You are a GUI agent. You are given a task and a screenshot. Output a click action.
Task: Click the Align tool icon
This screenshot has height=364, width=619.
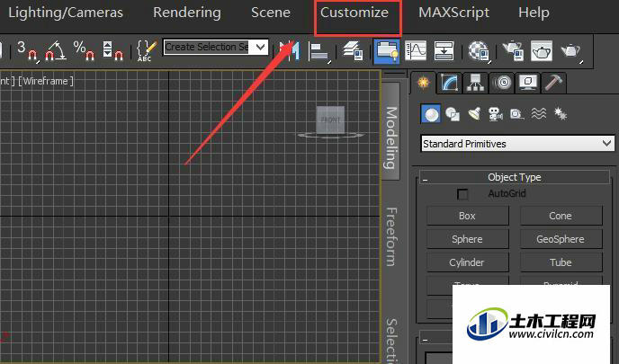(x=319, y=51)
